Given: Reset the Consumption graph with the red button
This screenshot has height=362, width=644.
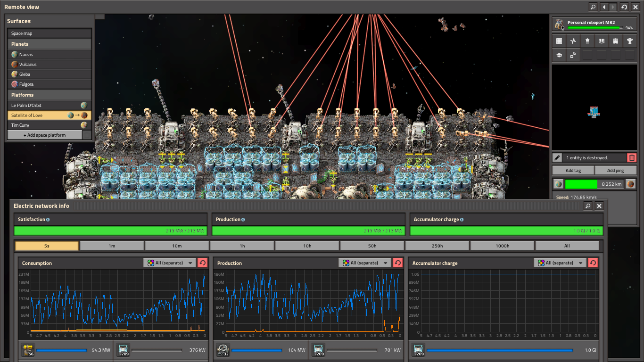Looking at the screenshot, I should point(202,263).
